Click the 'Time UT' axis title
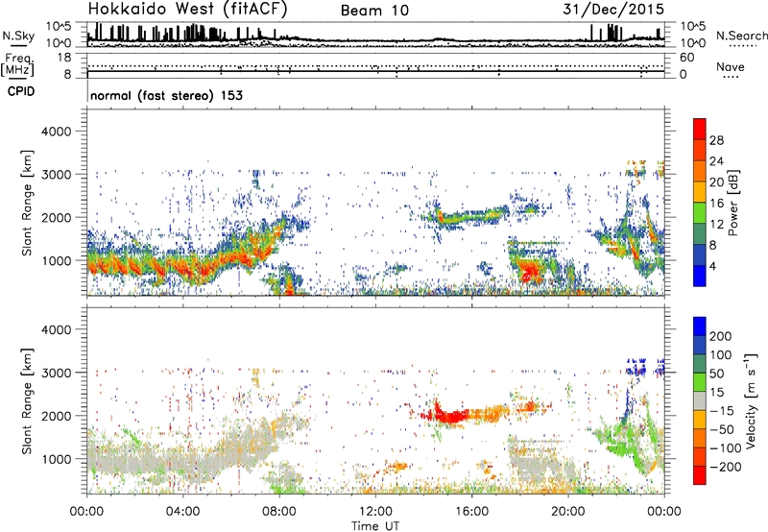768x532 pixels. coord(375,526)
